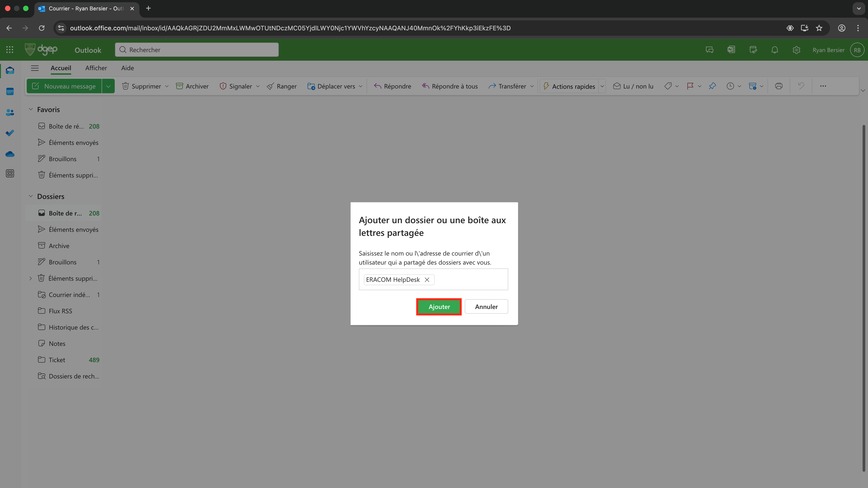
Task: Click Annuler to cancel the dialog
Action: (x=486, y=307)
